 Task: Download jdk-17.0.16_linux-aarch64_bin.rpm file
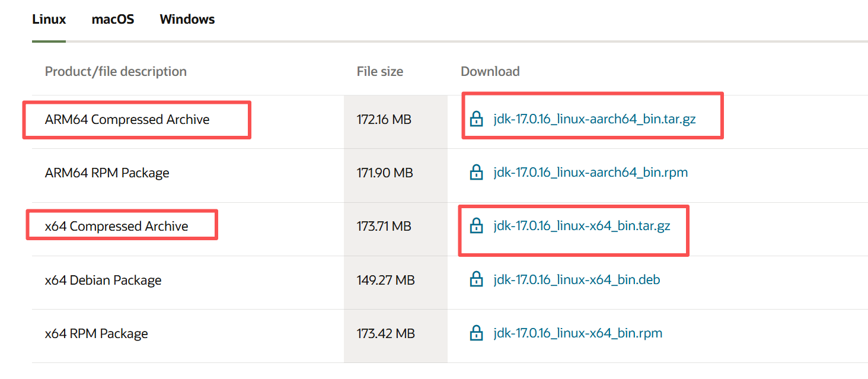point(591,173)
